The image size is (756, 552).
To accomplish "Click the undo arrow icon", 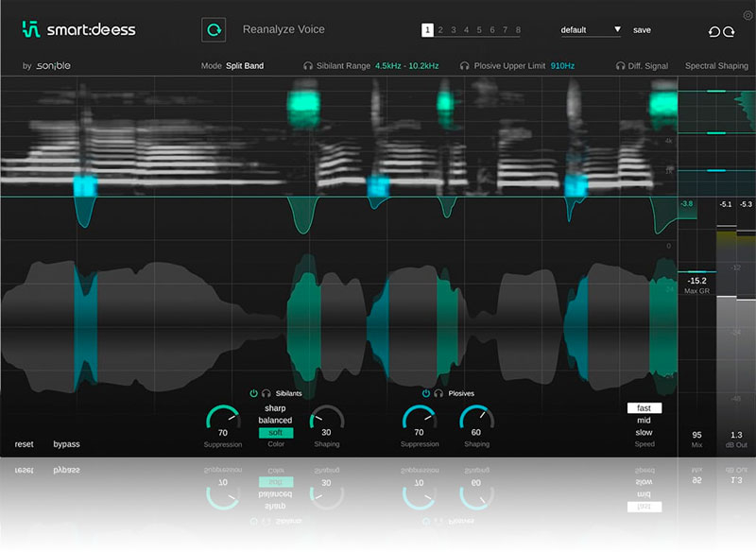I will coord(714,31).
